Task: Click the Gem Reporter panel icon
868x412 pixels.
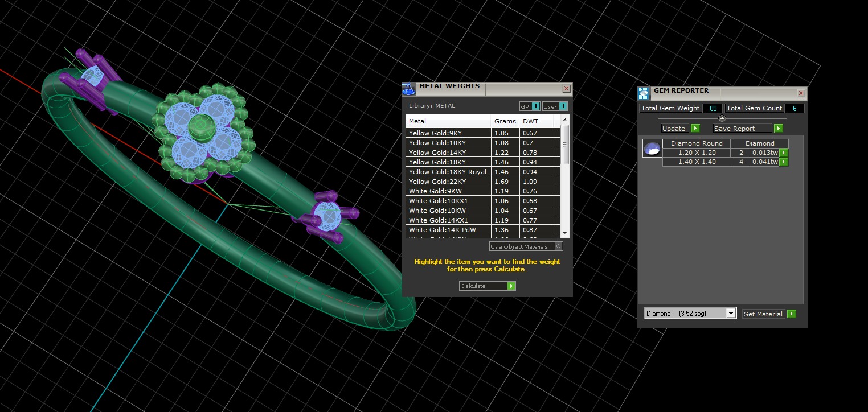Action: coord(644,94)
